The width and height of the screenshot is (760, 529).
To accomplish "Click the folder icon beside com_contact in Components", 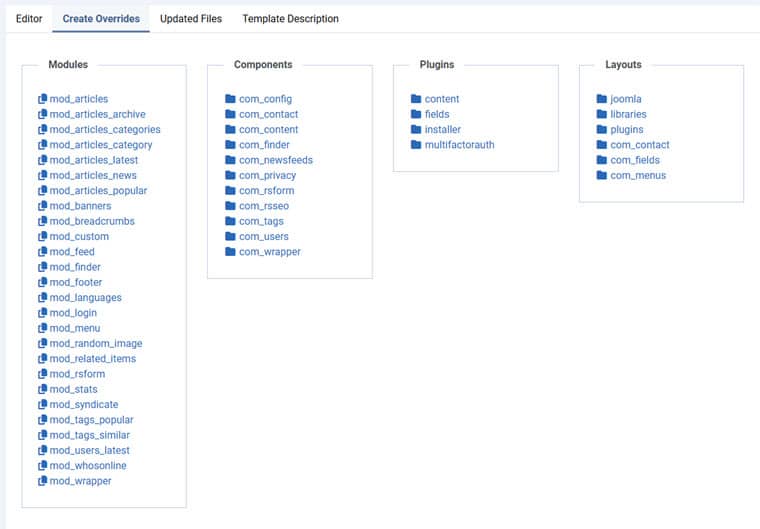I will pyautogui.click(x=230, y=114).
